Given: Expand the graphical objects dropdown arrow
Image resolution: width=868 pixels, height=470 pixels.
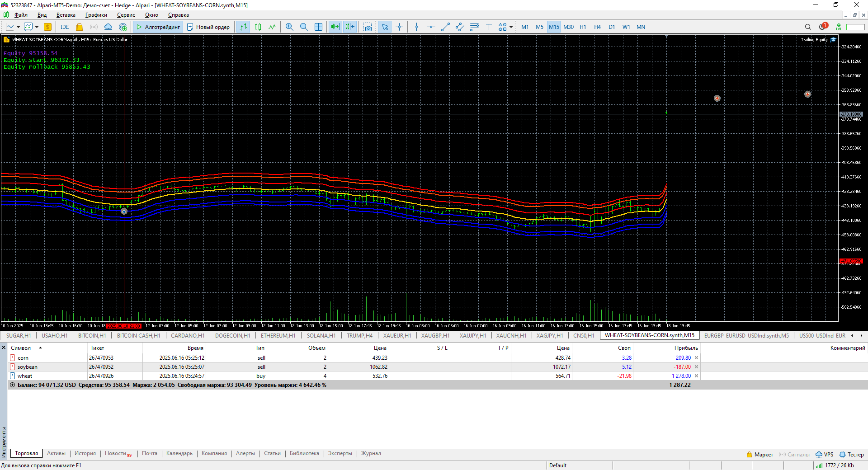Looking at the screenshot, I should pyautogui.click(x=511, y=27).
